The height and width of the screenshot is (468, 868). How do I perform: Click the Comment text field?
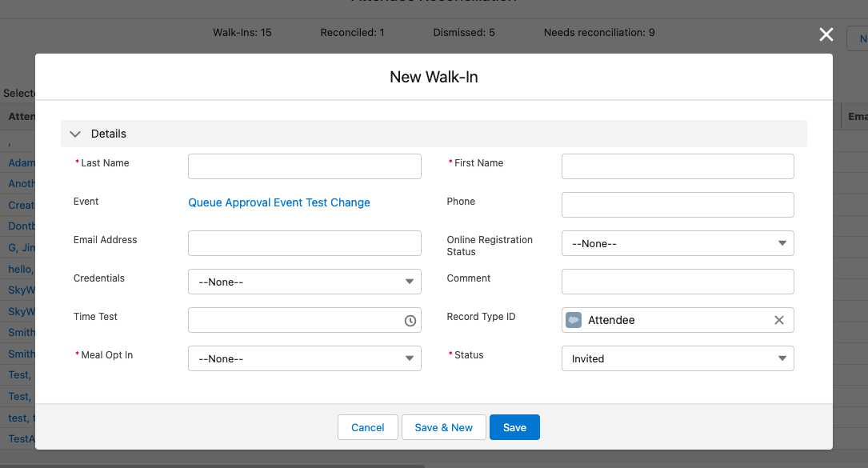click(x=678, y=282)
